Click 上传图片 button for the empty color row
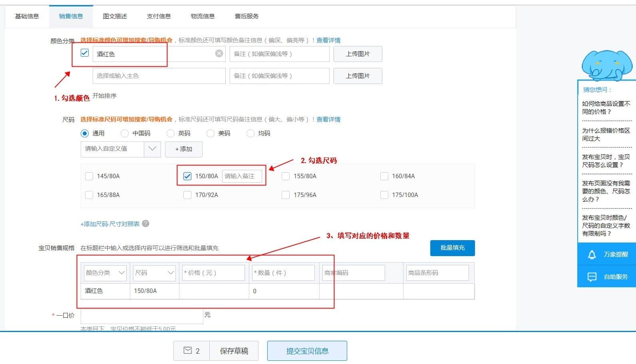This screenshot has width=636, height=364. (x=358, y=76)
